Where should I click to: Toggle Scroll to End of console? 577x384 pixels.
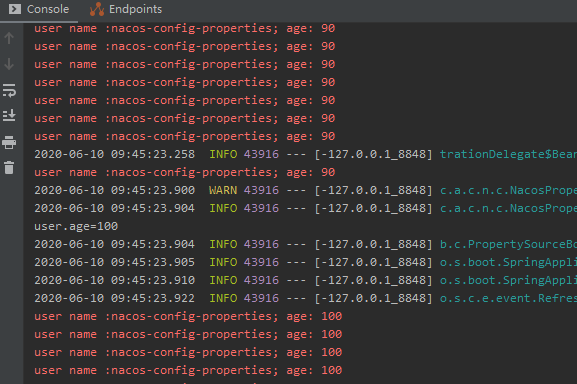coord(9,115)
